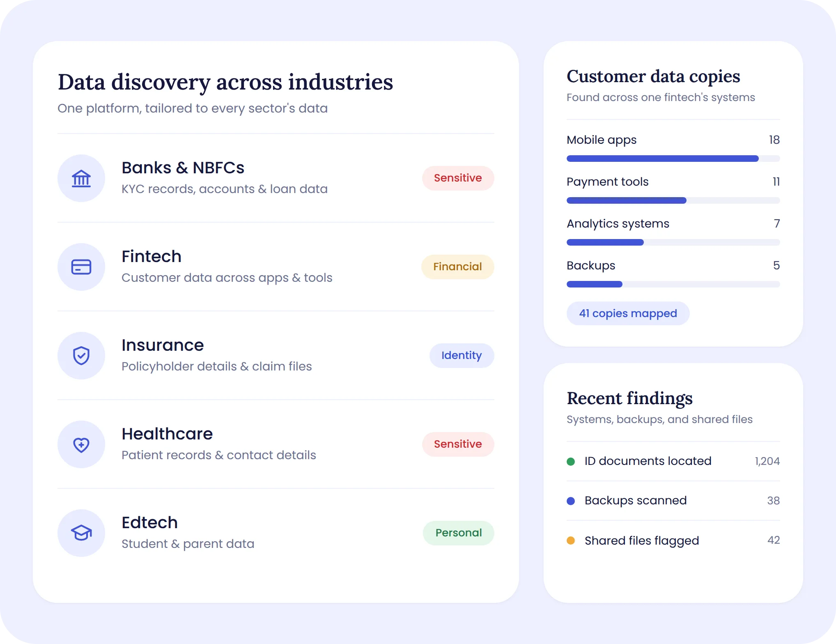Select the Healthcare industry heading
836x644 pixels.
(x=167, y=434)
